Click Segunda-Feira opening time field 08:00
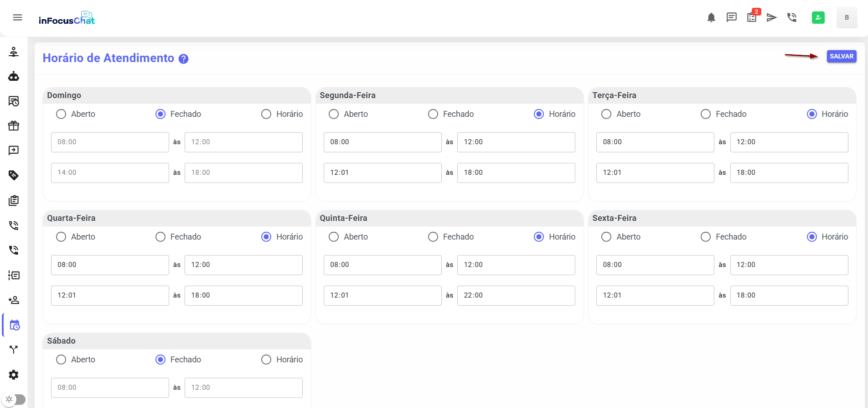 [x=382, y=142]
